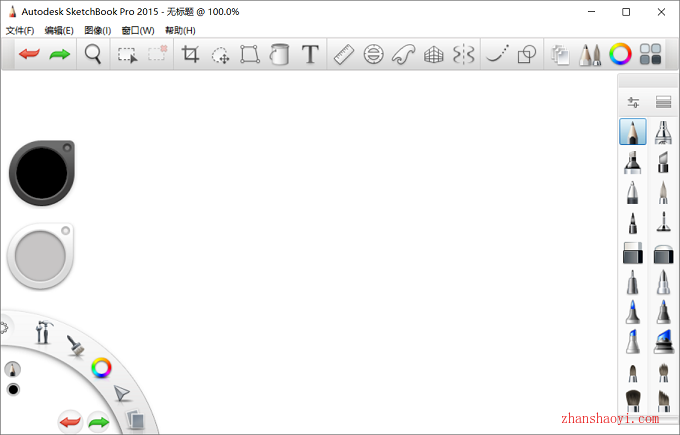The height and width of the screenshot is (435, 680).
Task: Click the green Redo arrow in top toolbar
Action: coord(60,54)
